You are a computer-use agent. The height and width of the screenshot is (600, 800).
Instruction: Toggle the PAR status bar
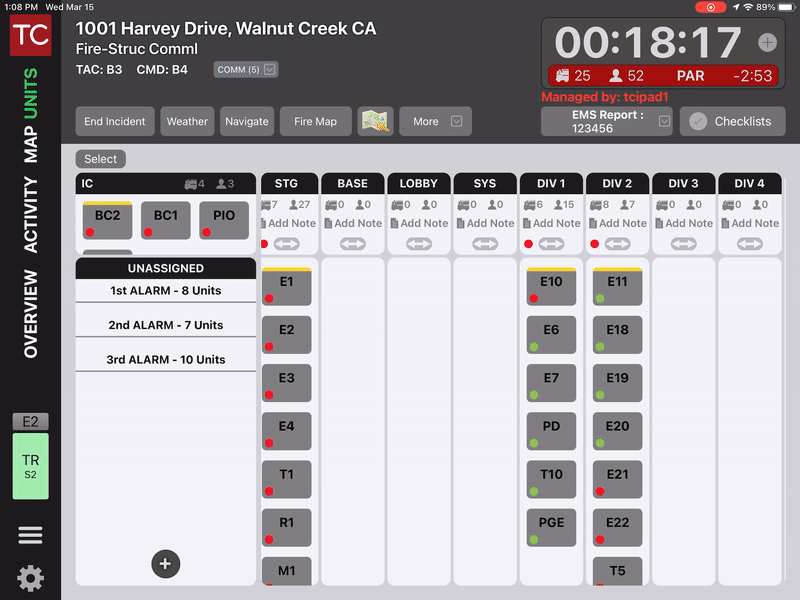click(x=662, y=75)
